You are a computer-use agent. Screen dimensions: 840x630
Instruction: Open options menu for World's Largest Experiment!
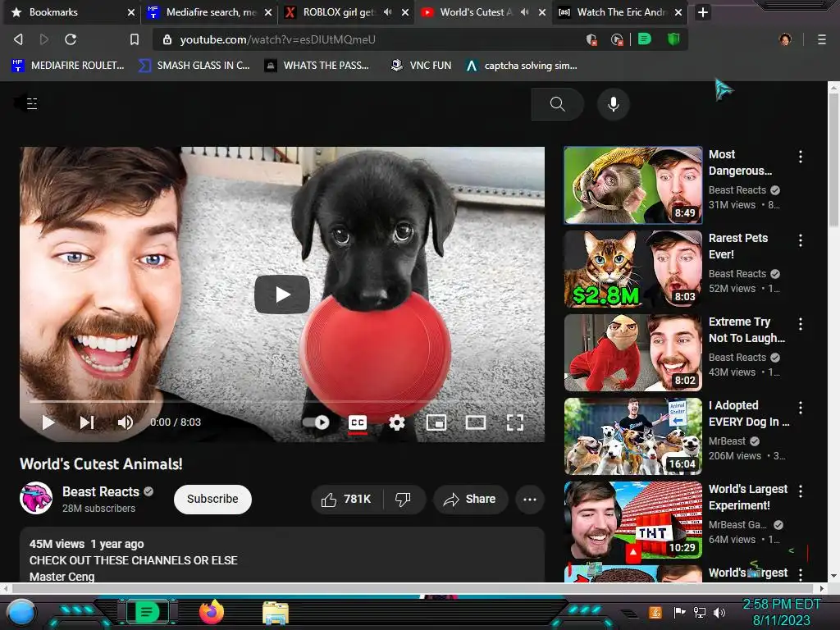[x=801, y=491]
